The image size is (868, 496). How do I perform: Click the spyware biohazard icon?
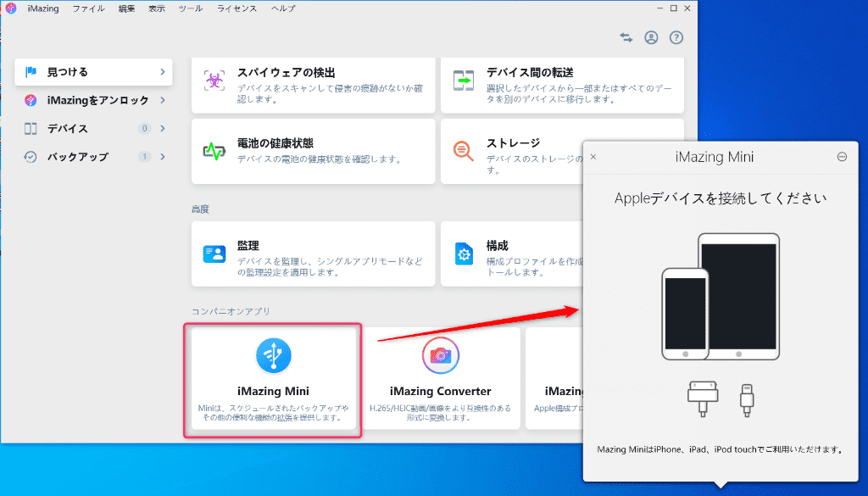(214, 81)
